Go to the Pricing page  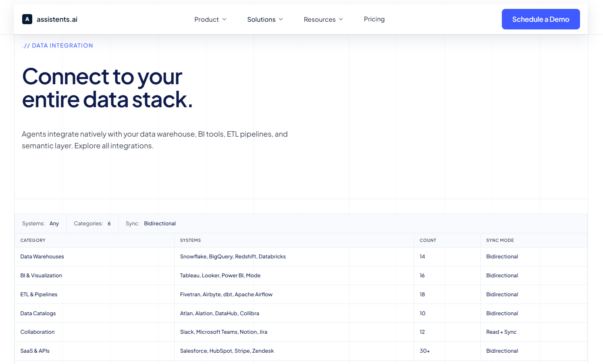pyautogui.click(x=374, y=19)
